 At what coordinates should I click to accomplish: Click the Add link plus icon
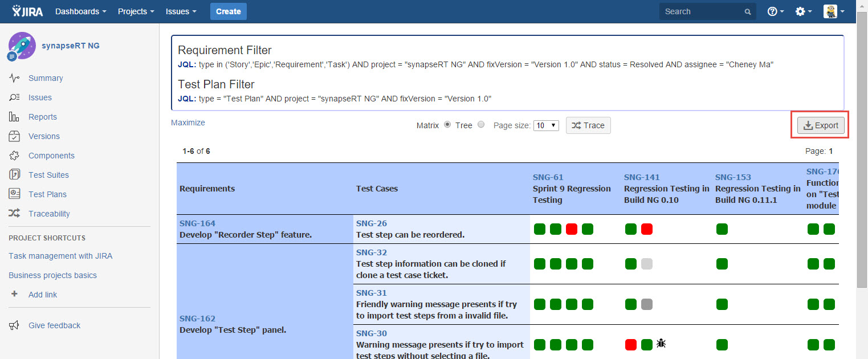(15, 294)
